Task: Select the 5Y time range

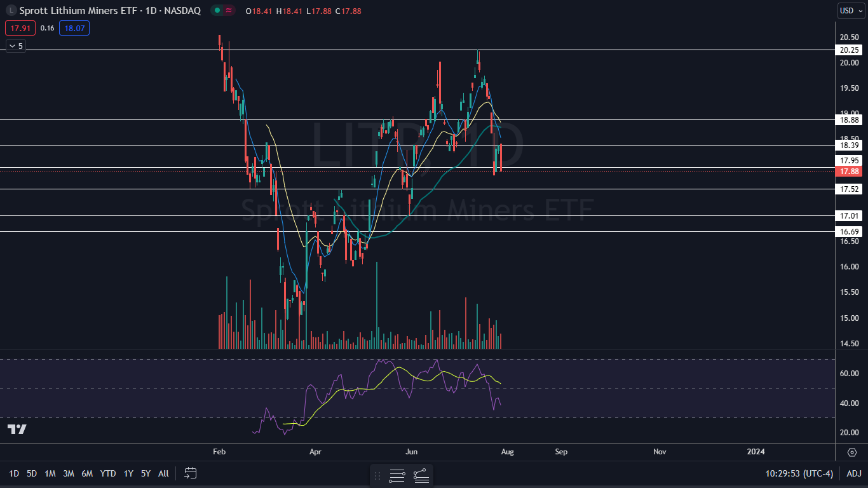Action: pos(146,473)
